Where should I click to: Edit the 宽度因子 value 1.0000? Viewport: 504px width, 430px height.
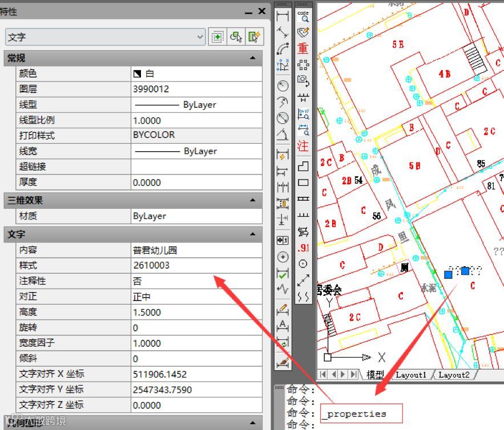pos(196,343)
